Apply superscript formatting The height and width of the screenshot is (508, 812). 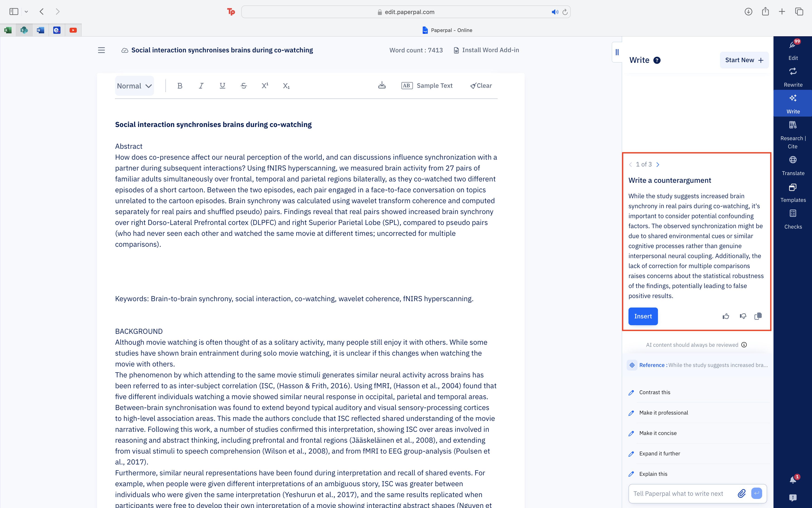265,86
